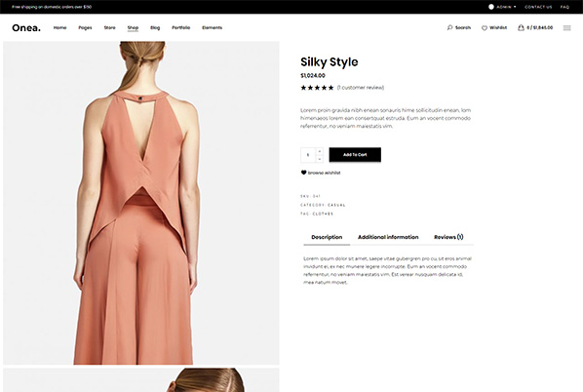Open the Portfolio menu item
Screen dimensions: 583x392
pos(180,27)
